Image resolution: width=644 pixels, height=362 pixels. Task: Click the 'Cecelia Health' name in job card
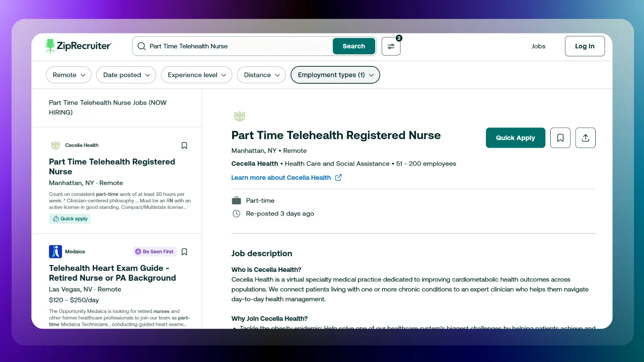[x=82, y=145]
